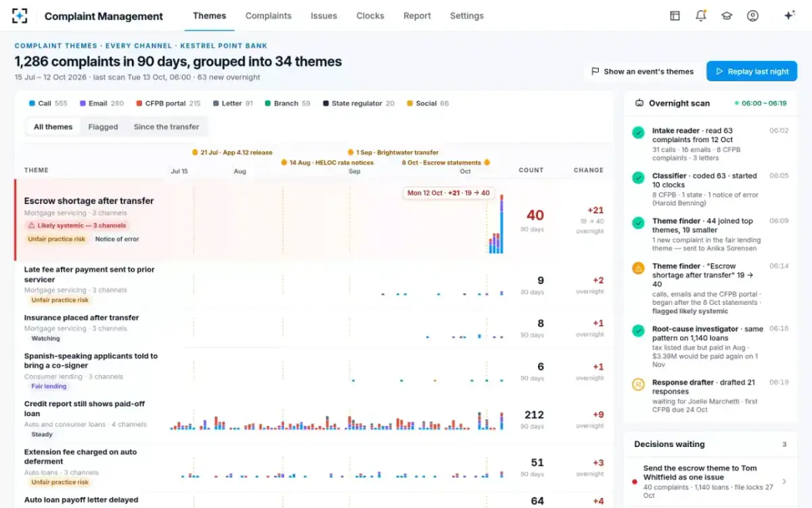Viewport: 812px width, 508px height.
Task: Click Replay last night button
Action: [x=752, y=71]
